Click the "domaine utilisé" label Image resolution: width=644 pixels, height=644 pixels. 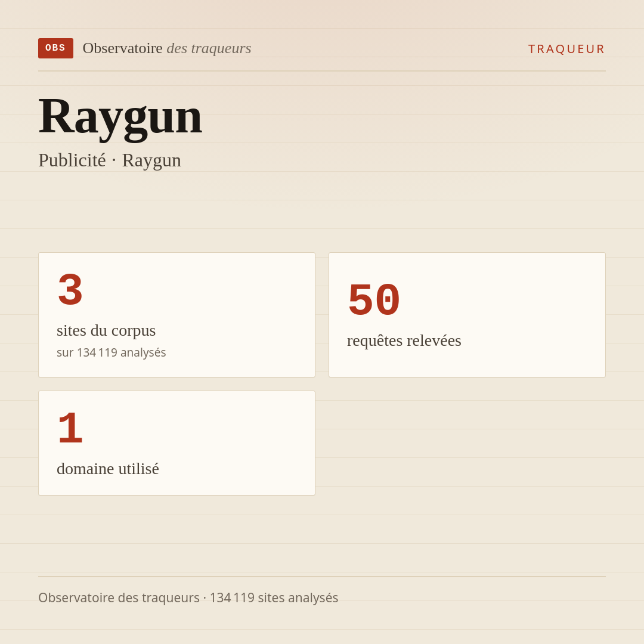(x=107, y=469)
